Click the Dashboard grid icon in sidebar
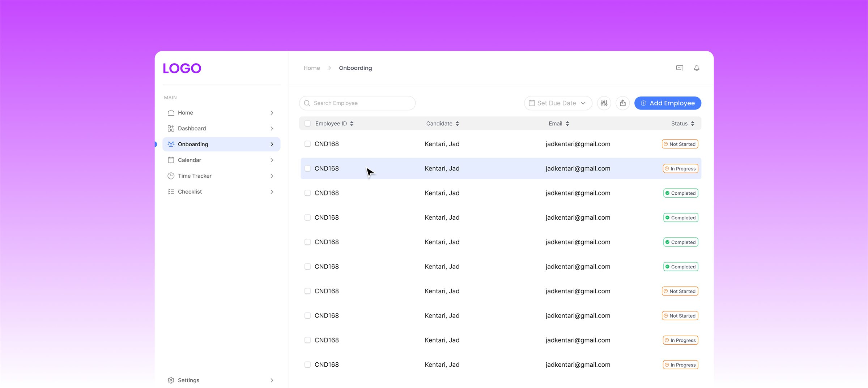This screenshot has height=388, width=868. tap(171, 129)
